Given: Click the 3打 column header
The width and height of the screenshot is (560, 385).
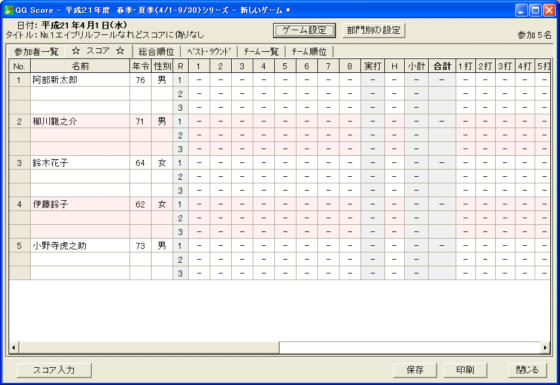Looking at the screenshot, I should [x=505, y=66].
